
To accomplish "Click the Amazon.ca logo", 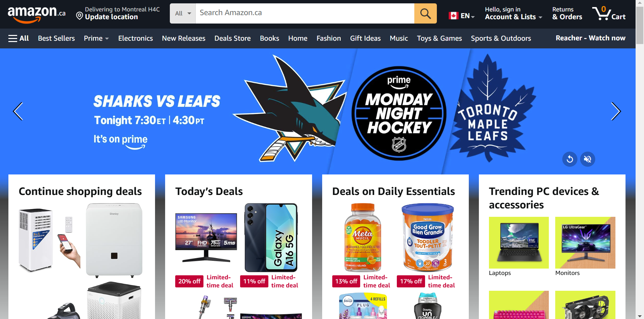I will 37,14.
